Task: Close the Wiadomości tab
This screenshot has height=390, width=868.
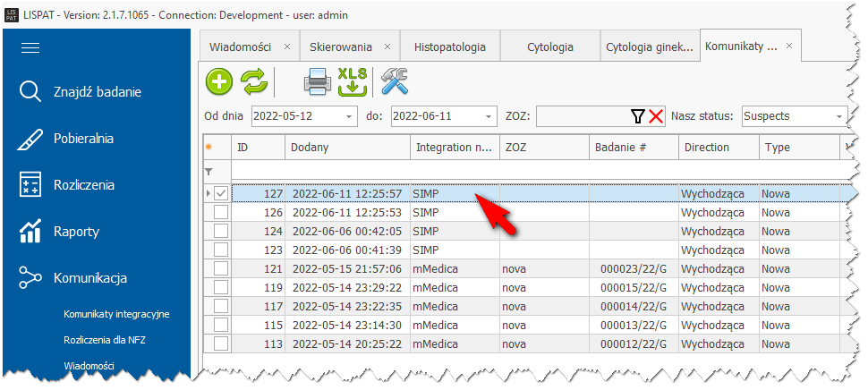Action: tap(286, 47)
